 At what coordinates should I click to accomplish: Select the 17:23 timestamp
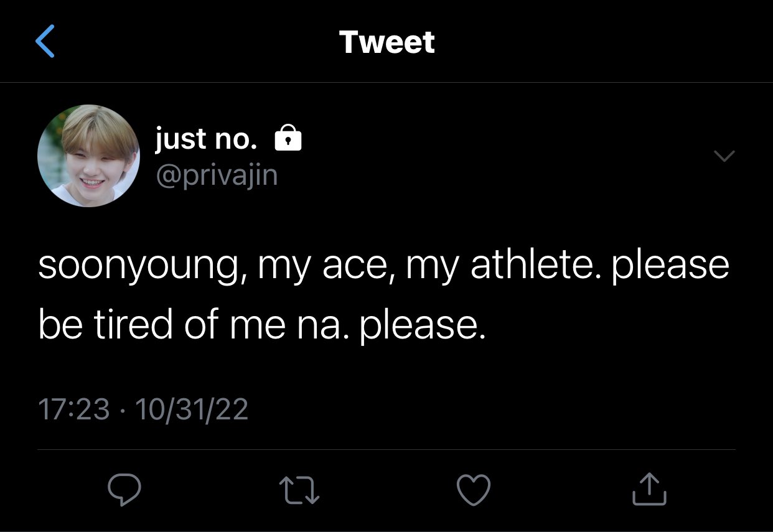pyautogui.click(x=74, y=409)
